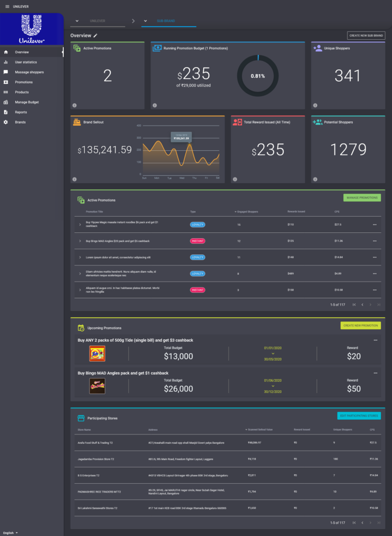Open the SUB-BRAND dropdown arrow
This screenshot has height=536, width=392.
click(x=145, y=21)
